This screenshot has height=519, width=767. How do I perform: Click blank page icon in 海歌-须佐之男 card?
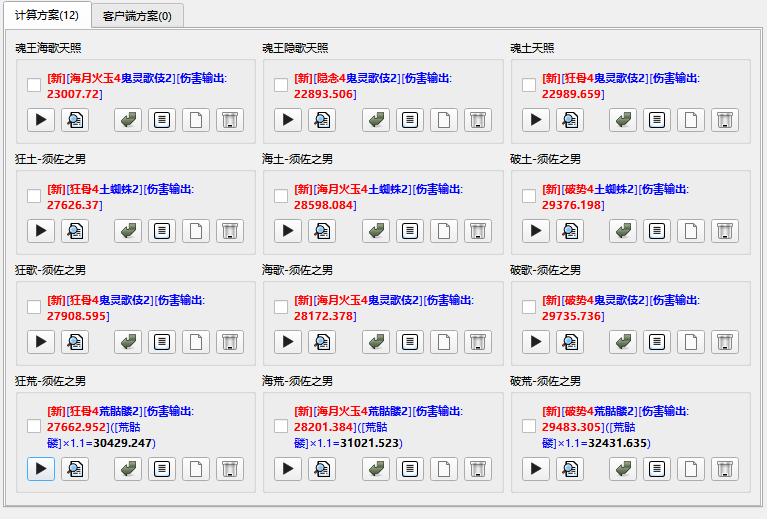(x=444, y=342)
